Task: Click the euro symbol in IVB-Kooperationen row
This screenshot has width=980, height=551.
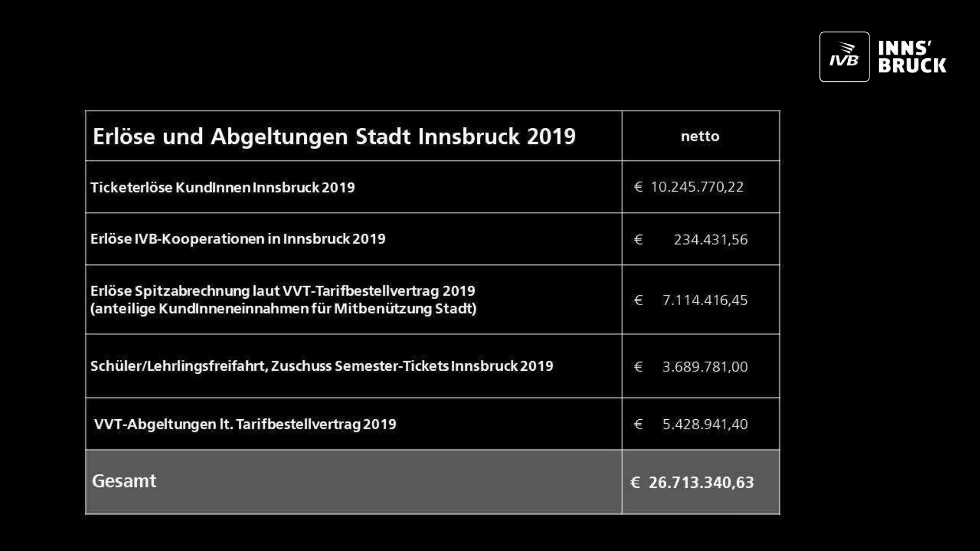Action: tap(638, 240)
